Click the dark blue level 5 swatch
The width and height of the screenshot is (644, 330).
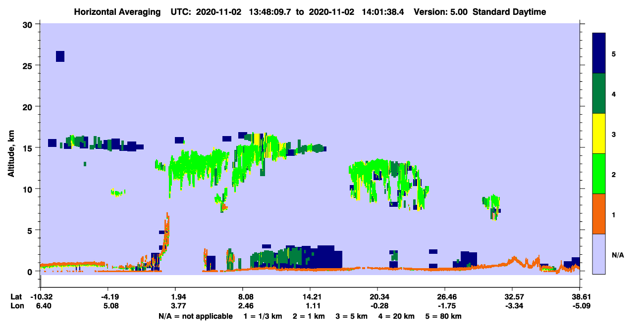599,53
